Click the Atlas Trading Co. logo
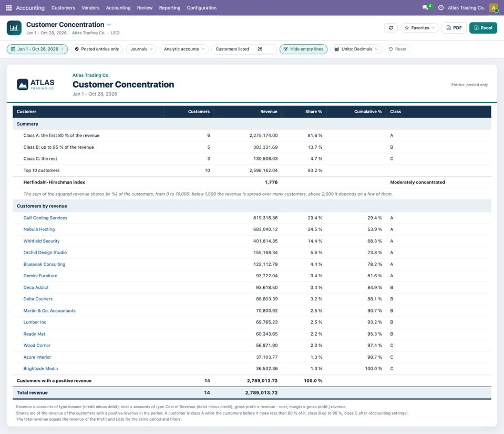 pyautogui.click(x=36, y=84)
